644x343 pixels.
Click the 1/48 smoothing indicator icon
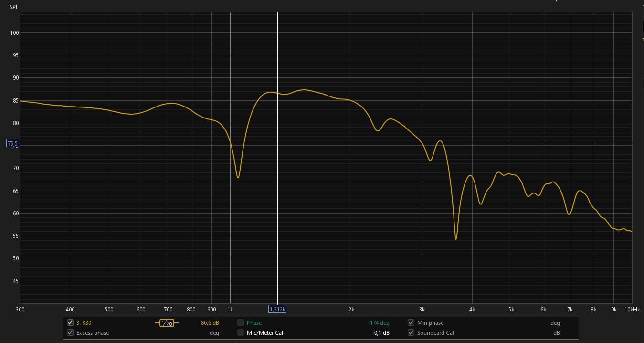[167, 323]
